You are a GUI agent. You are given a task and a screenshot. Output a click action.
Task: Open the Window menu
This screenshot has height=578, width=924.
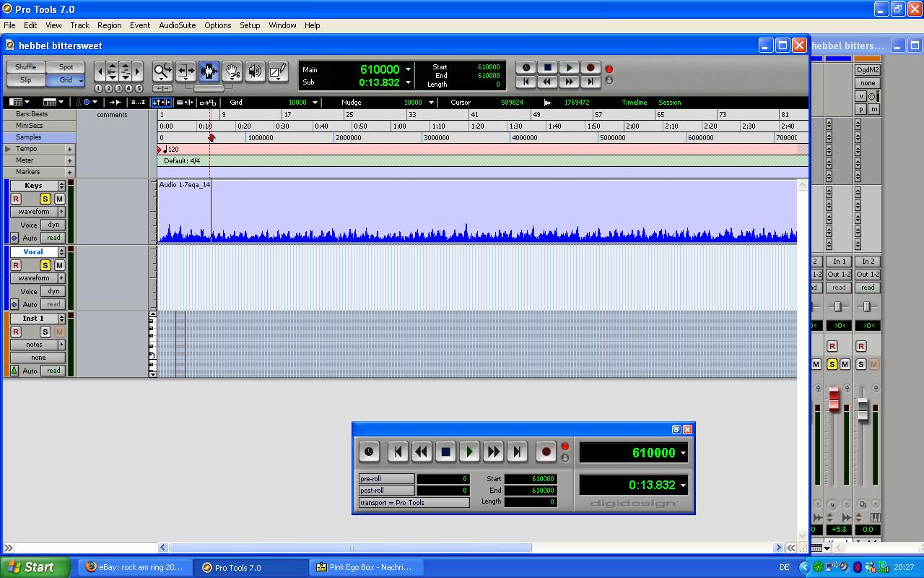[282, 25]
